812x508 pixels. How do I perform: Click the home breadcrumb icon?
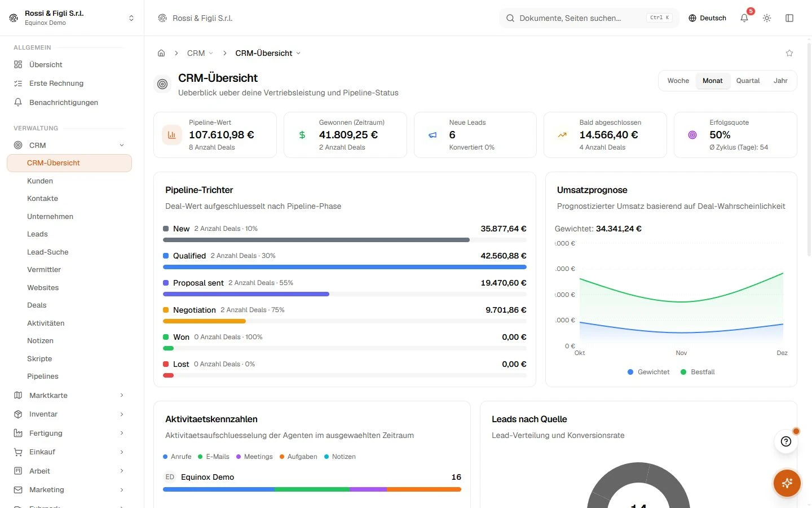click(161, 53)
